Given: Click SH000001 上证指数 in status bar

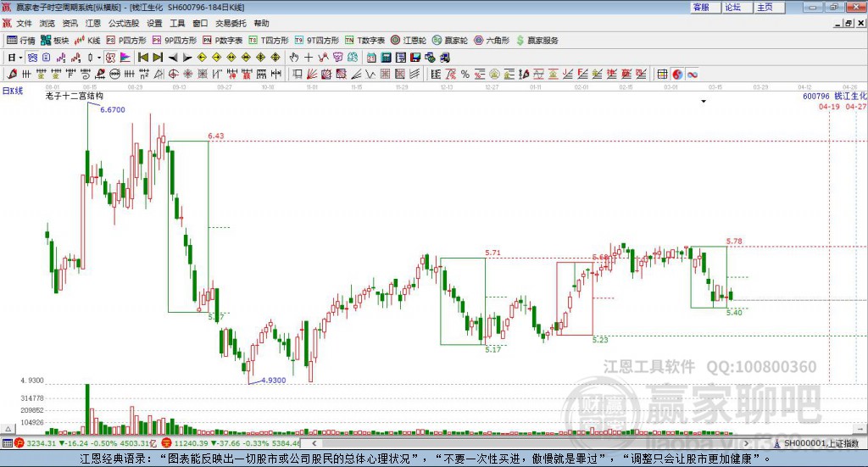Looking at the screenshot, I should click(821, 443).
